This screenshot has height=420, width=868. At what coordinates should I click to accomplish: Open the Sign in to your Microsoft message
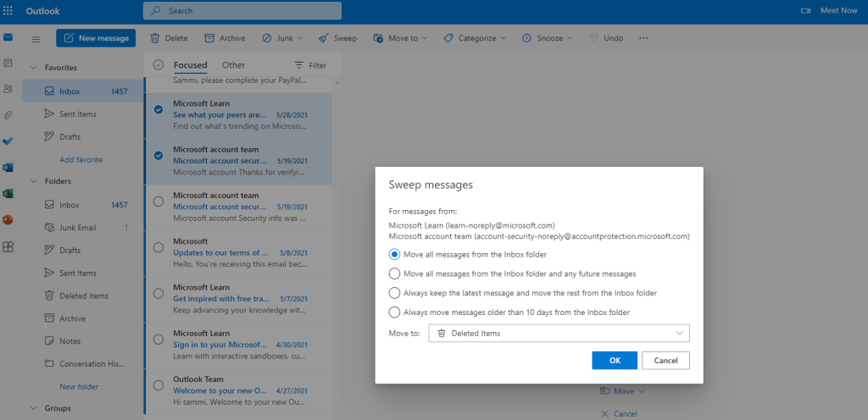pos(239,345)
